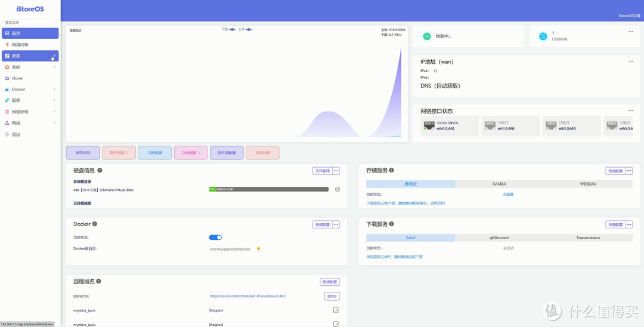
Task: Open the 首页 home menu item
Action: point(30,33)
